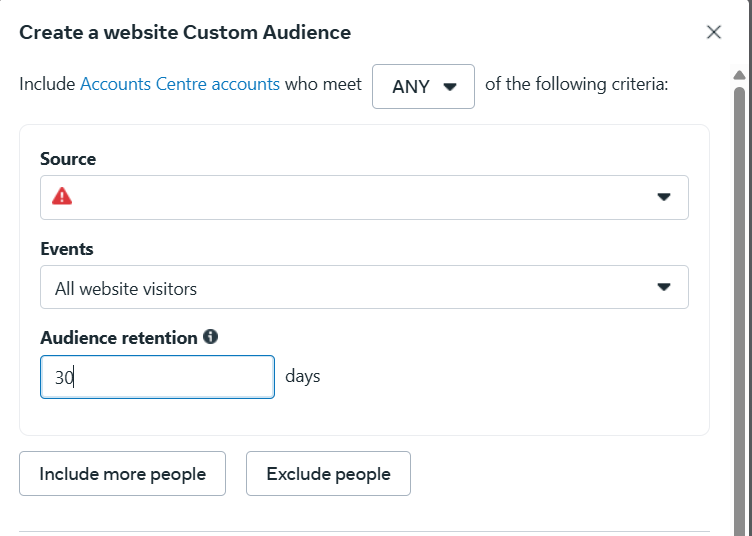The image size is (752, 536).
Task: Close the Create a website Custom Audience dialog
Action: click(x=714, y=32)
